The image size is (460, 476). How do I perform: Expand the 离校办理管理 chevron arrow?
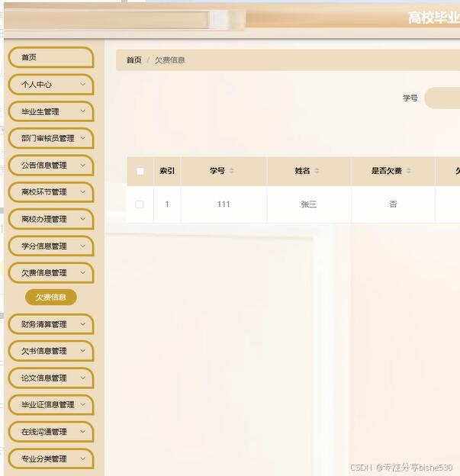pyautogui.click(x=82, y=219)
